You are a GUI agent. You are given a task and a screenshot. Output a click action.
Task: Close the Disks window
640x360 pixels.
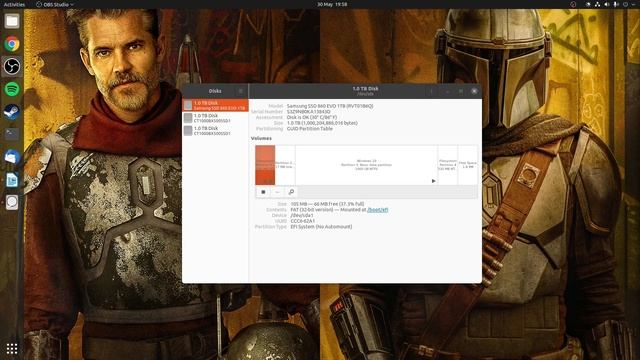pyautogui.click(x=474, y=91)
